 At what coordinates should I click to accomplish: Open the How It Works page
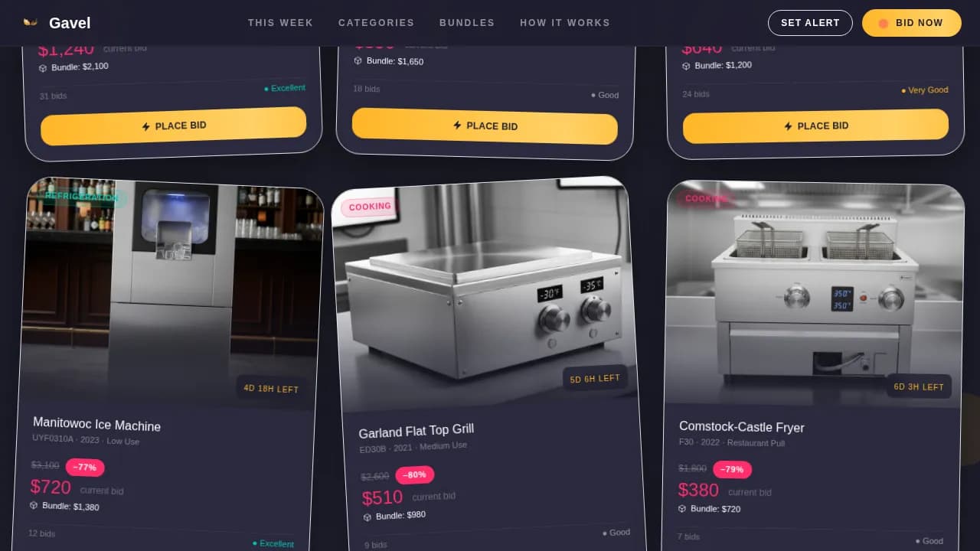[x=565, y=23]
